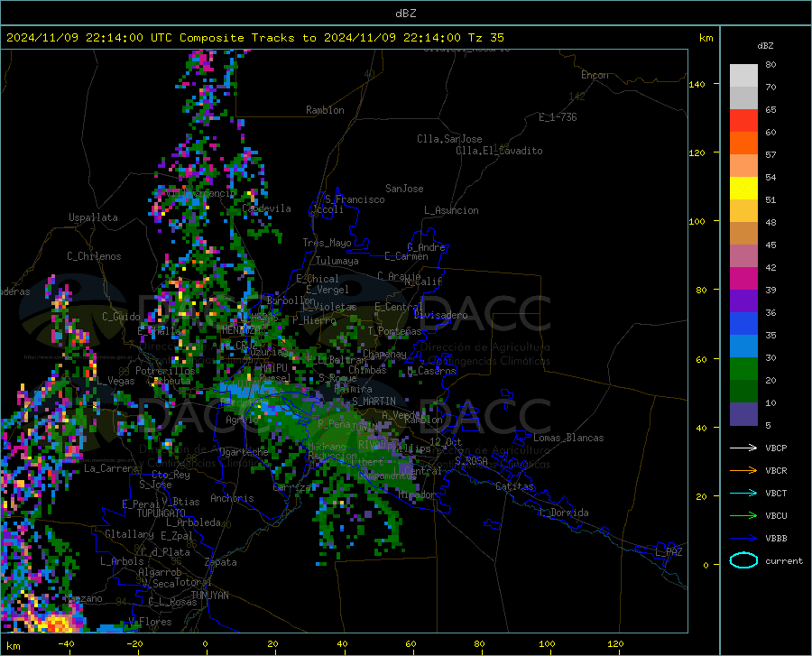This screenshot has width=812, height=656.
Task: Click the Encon map label
Action: pos(595,75)
